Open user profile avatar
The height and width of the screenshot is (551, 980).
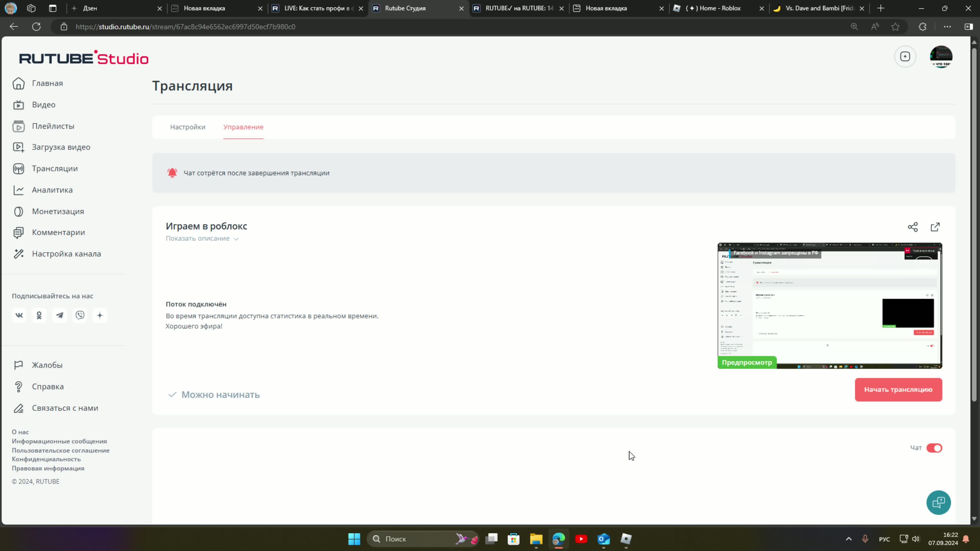coord(941,57)
